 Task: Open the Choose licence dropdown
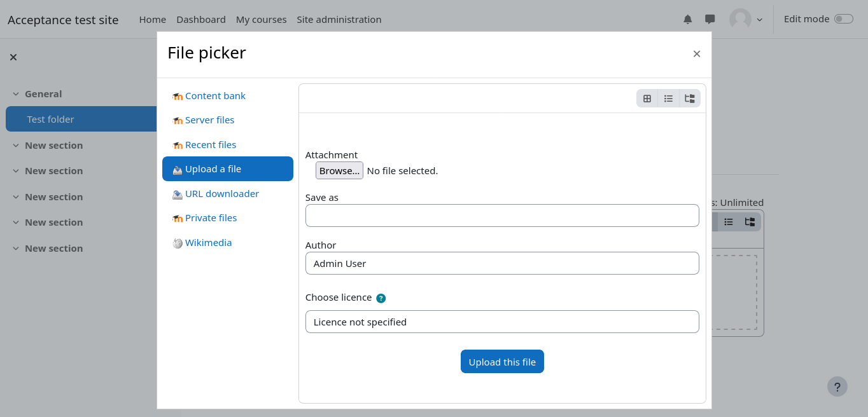(x=502, y=322)
